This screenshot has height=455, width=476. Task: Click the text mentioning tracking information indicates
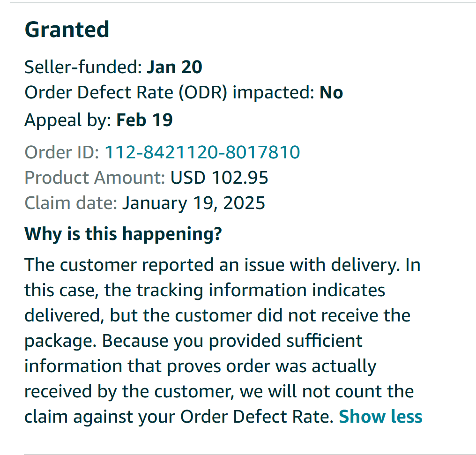pyautogui.click(x=245, y=290)
